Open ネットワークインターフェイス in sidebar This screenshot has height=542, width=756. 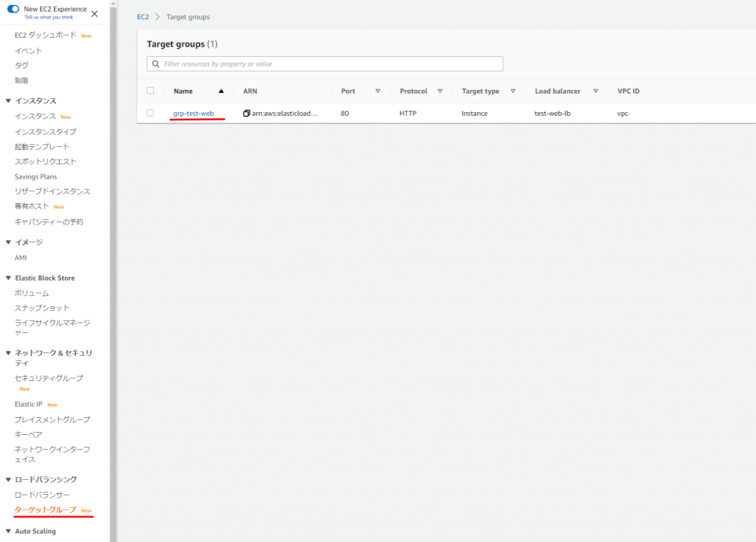(x=52, y=454)
